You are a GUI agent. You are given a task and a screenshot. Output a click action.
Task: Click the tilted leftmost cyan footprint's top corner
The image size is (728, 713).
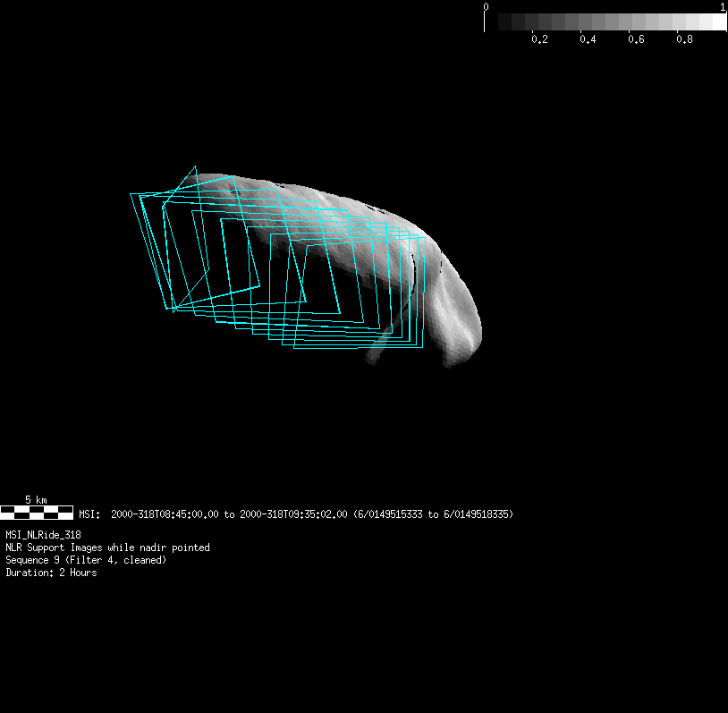coord(195,166)
